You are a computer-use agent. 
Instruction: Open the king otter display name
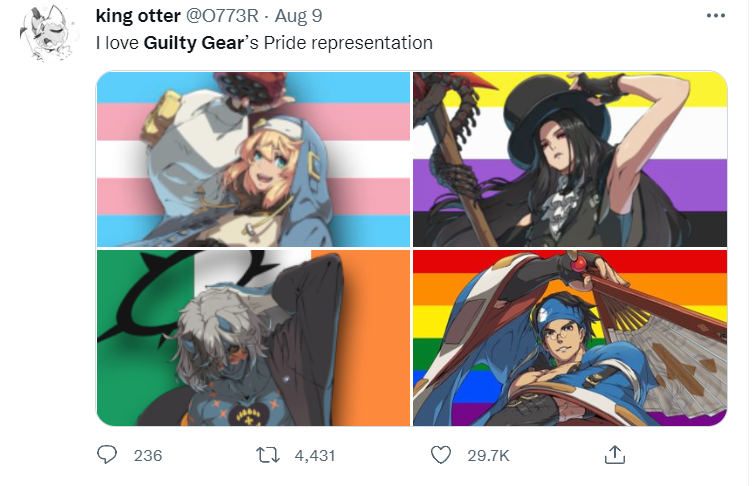pos(138,16)
